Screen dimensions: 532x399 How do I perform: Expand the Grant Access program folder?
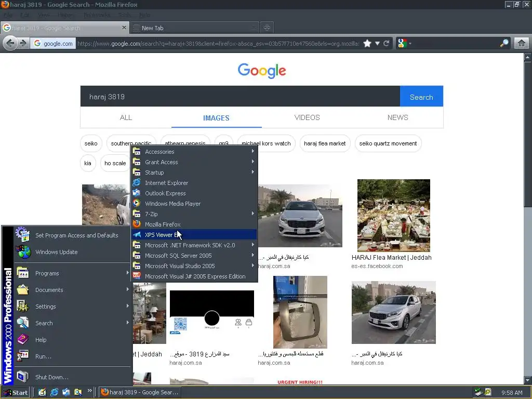pyautogui.click(x=194, y=162)
